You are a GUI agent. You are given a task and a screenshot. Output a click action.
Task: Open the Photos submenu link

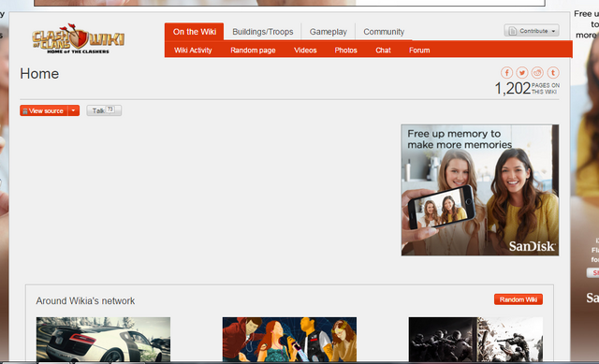point(345,50)
